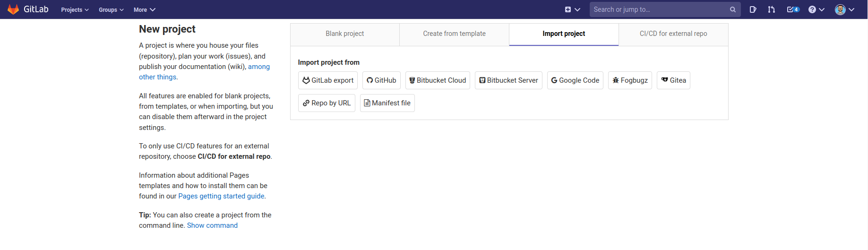Click the New project heading
The height and width of the screenshot is (250, 868).
[167, 29]
